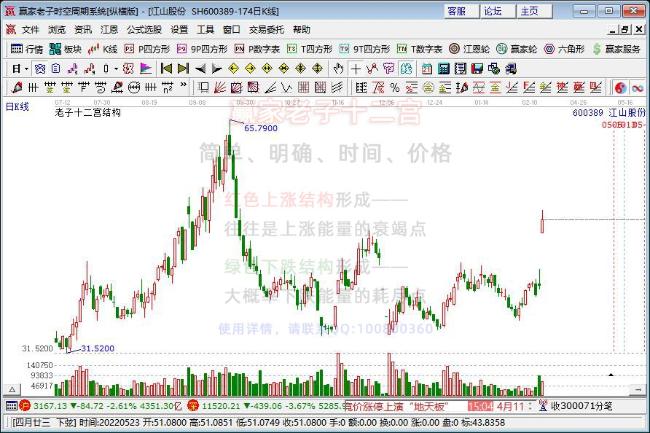This screenshot has height=433, width=650.
Task: Open the 公式选股 menu
Action: (144, 29)
